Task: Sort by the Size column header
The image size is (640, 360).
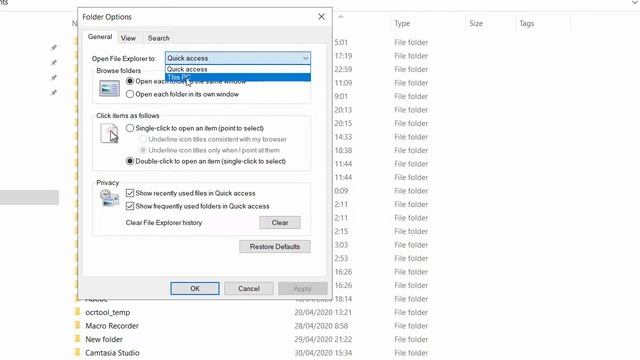Action: pos(476,24)
